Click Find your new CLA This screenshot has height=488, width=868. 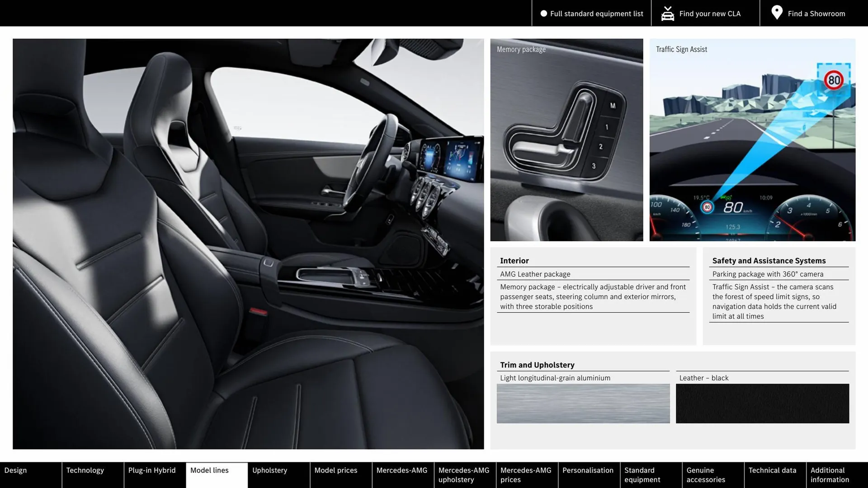(x=710, y=14)
